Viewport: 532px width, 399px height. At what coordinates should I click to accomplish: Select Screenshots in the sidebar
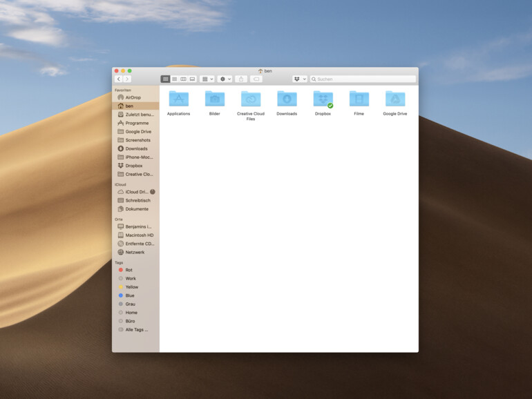(135, 140)
